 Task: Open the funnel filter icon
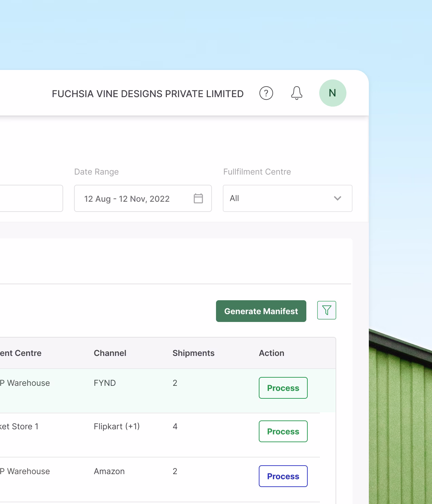[x=326, y=310]
